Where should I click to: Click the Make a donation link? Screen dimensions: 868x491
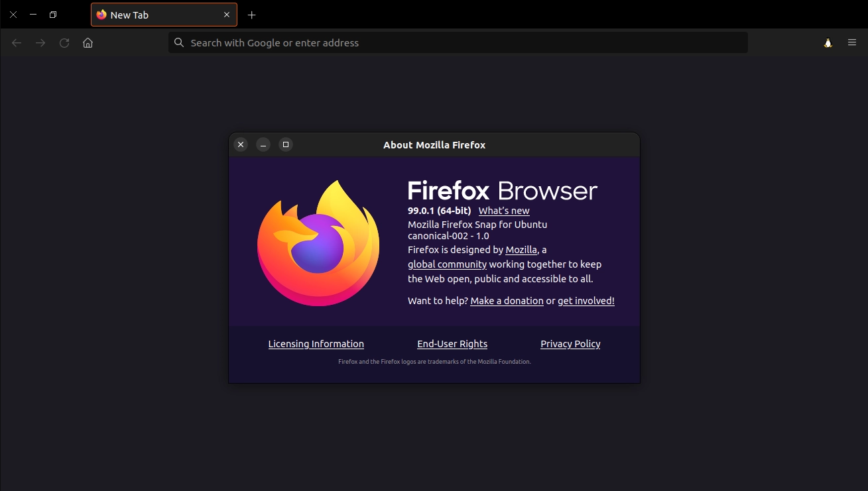pos(507,301)
